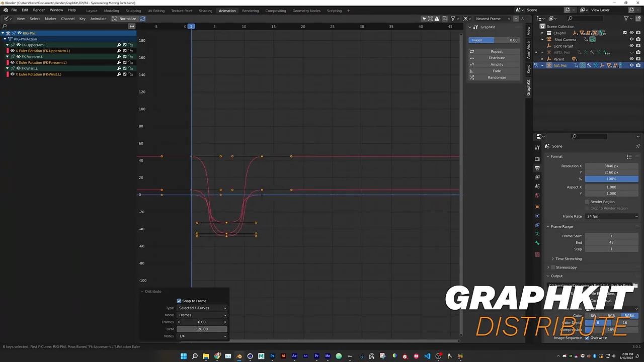Select RGBA color mode button
Screen dimensions: 644x362
click(x=629, y=316)
